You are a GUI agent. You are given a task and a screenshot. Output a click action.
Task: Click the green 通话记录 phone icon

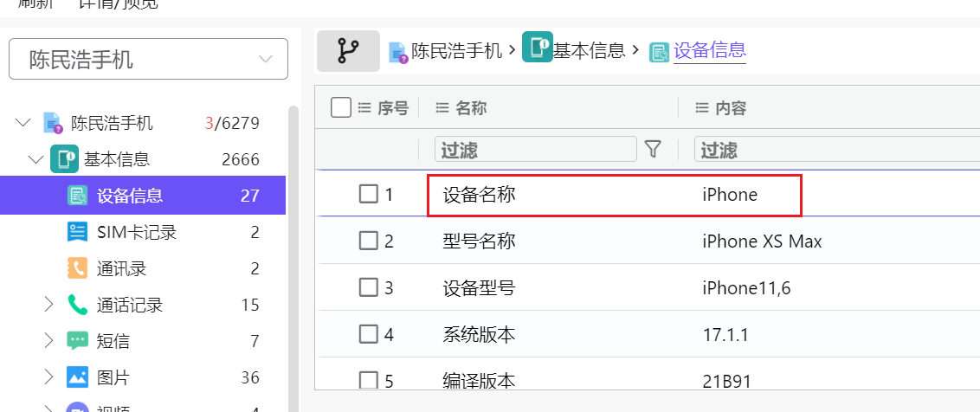(x=78, y=305)
